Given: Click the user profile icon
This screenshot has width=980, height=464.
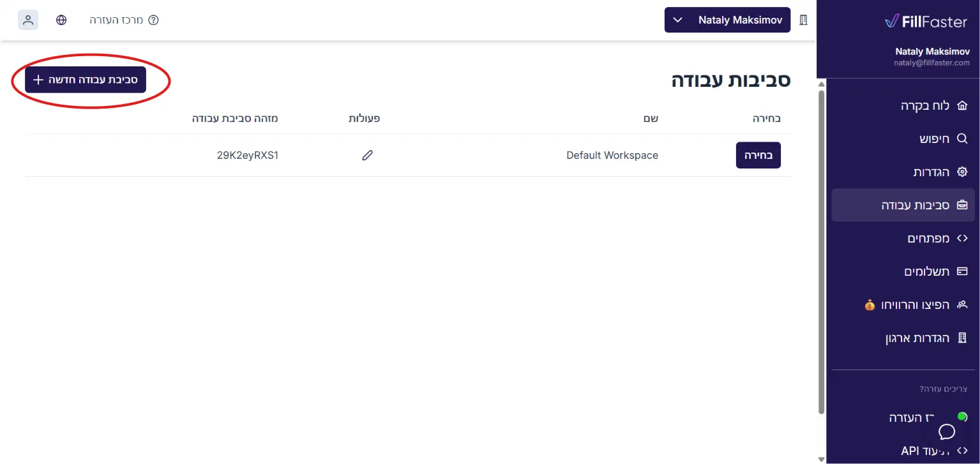Looking at the screenshot, I should pyautogui.click(x=28, y=20).
